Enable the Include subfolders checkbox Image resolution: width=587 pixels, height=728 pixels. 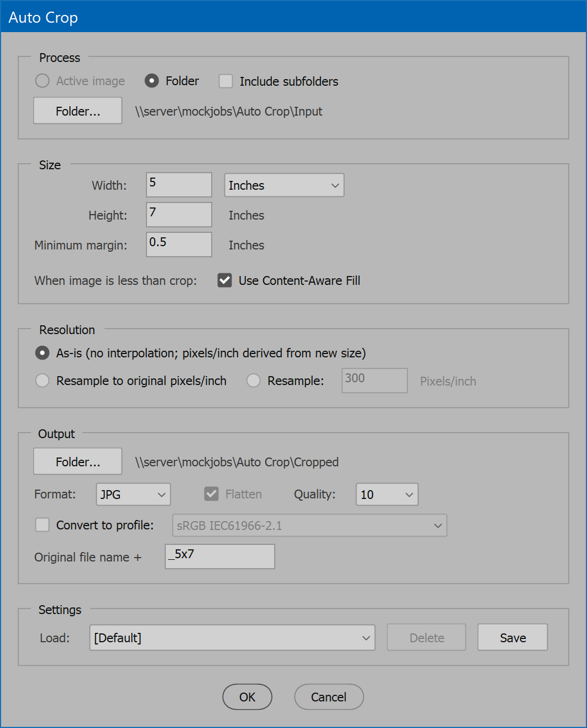[226, 81]
